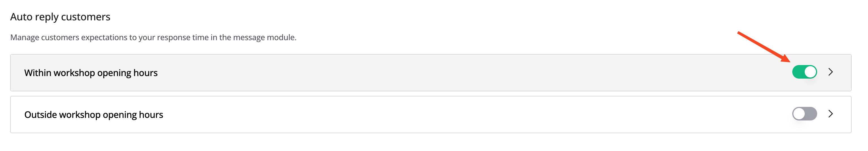Viewport: 868px width, 151px height.
Task: Click the "Auto reply customers" heading
Action: coord(60,17)
